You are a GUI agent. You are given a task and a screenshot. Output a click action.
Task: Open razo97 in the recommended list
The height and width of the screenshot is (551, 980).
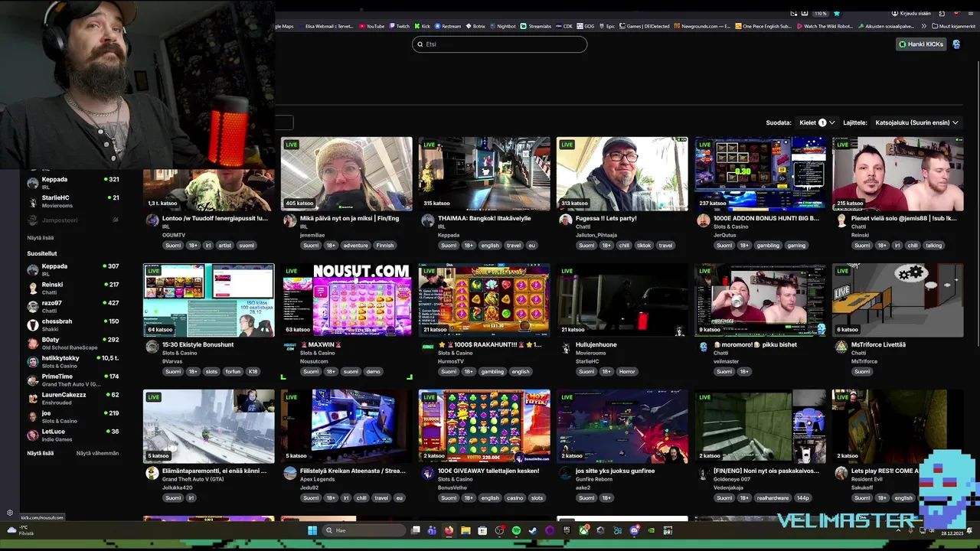73,306
